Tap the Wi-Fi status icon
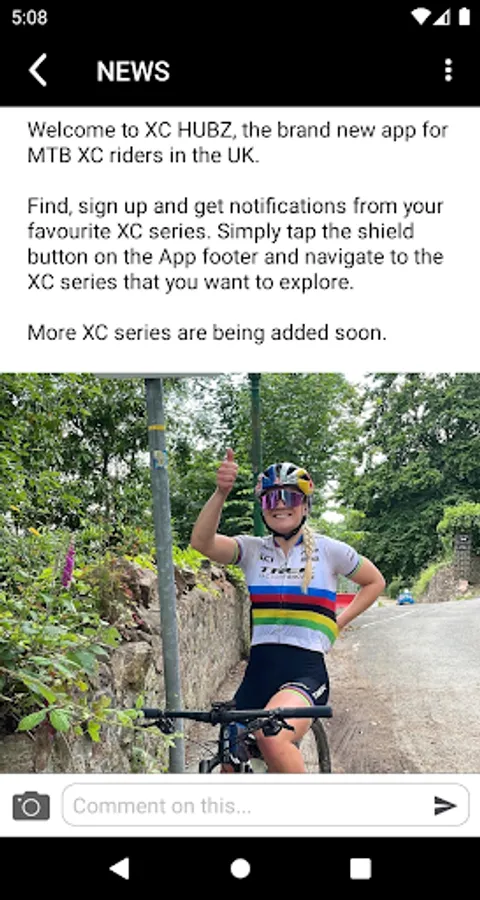 pos(420,17)
